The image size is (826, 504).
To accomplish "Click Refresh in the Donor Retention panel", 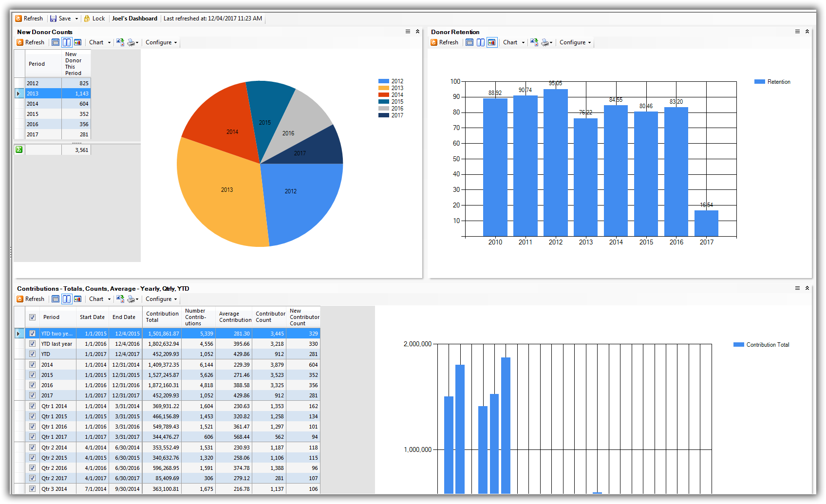I will (x=444, y=42).
